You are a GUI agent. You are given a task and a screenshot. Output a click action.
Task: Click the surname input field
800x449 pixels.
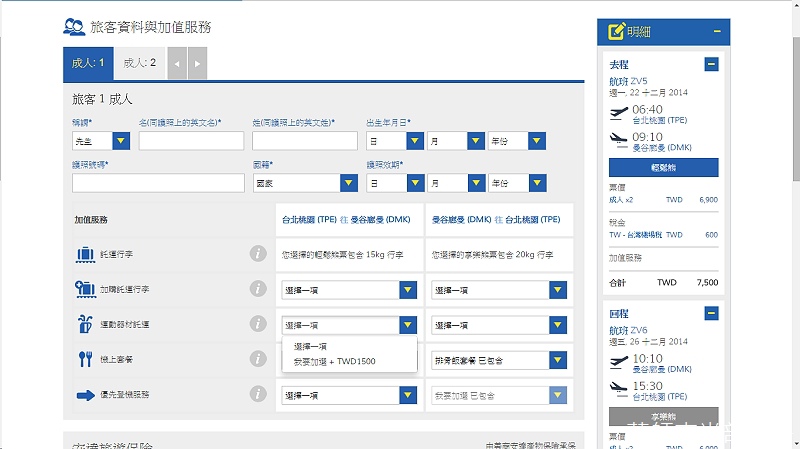[305, 141]
